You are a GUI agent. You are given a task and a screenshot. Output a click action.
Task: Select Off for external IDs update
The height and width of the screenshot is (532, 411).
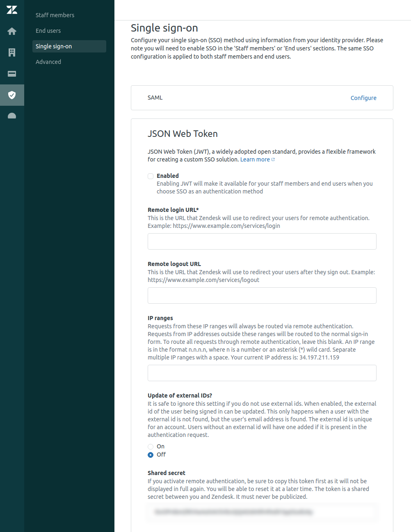point(151,455)
